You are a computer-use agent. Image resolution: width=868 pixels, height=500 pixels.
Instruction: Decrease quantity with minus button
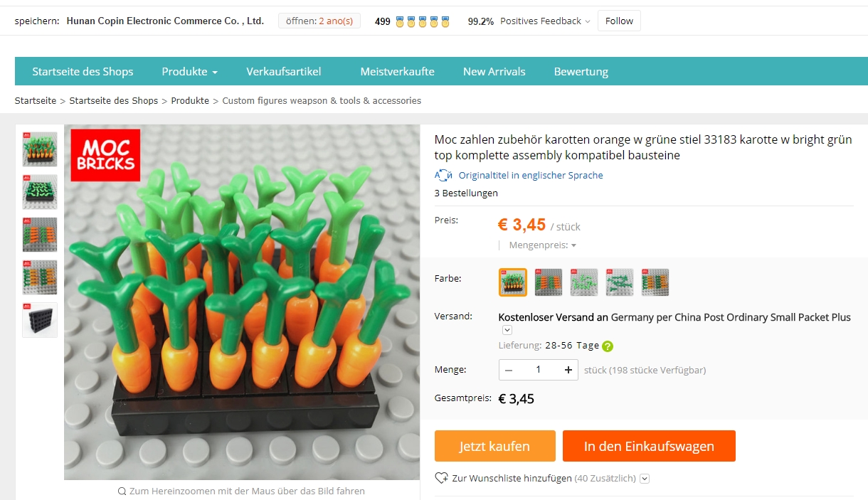[x=509, y=370]
